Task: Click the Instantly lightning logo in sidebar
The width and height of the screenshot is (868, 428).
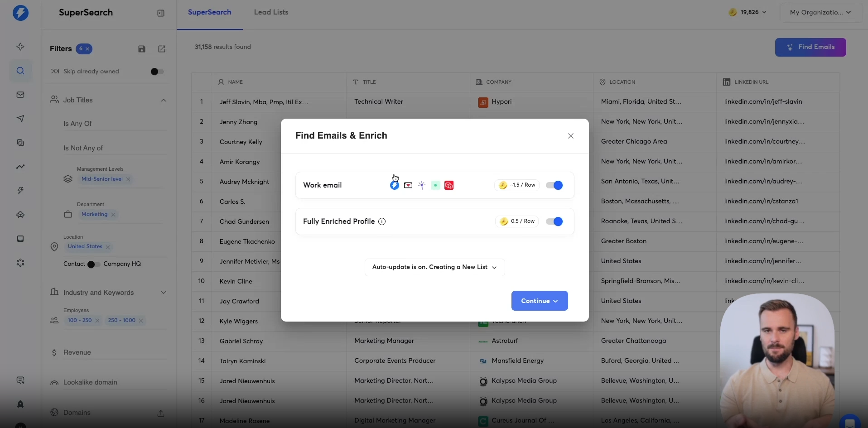Action: [20, 13]
